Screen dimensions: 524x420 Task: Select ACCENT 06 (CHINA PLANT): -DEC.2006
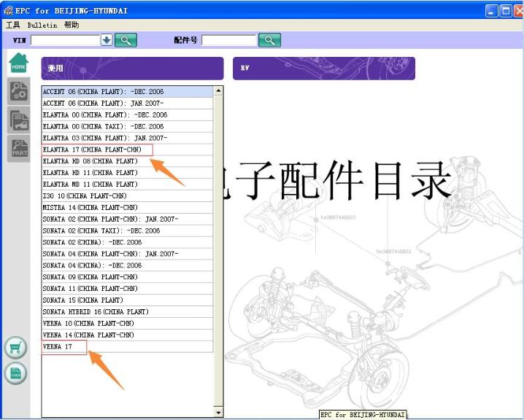point(127,91)
